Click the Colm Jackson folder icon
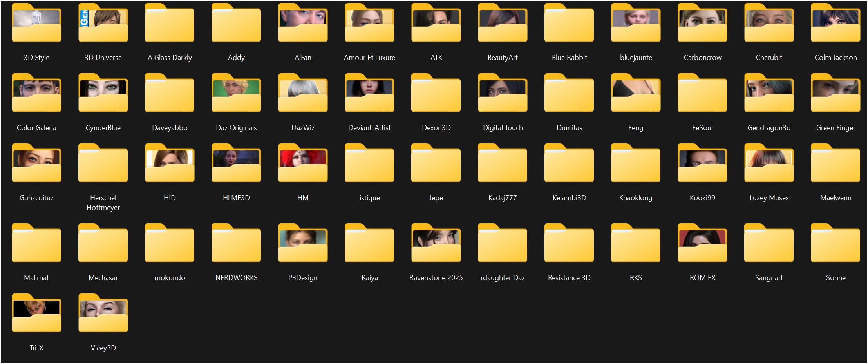This screenshot has height=364, width=868. (x=835, y=23)
